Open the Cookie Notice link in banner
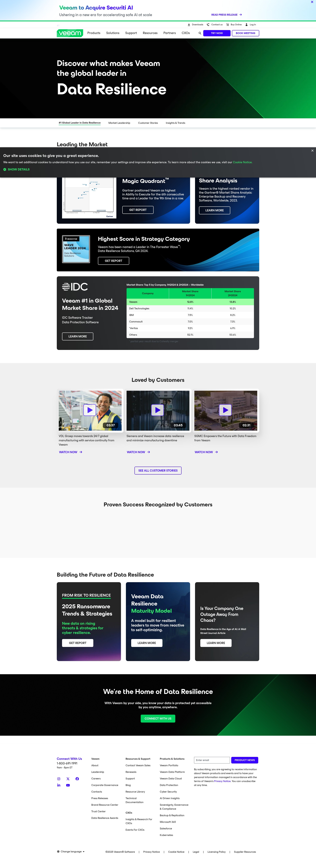The height and width of the screenshot is (868, 316). click(x=242, y=162)
